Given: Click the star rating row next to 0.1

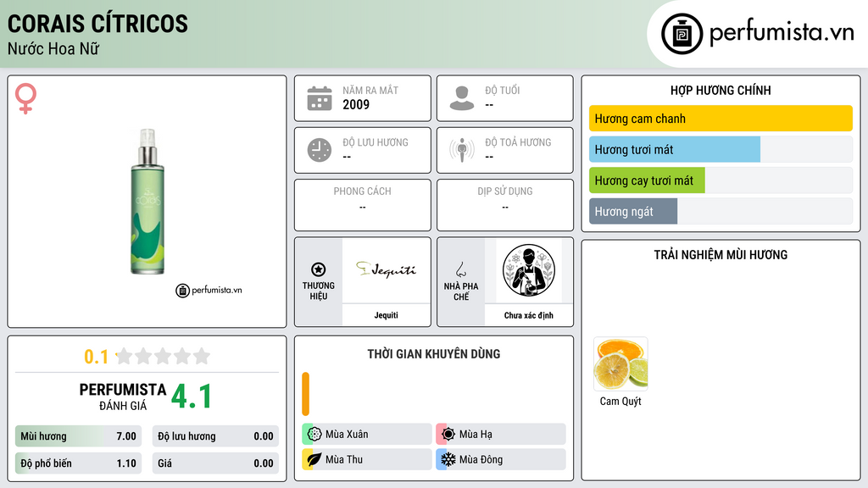Looking at the screenshot, I should click(x=163, y=356).
